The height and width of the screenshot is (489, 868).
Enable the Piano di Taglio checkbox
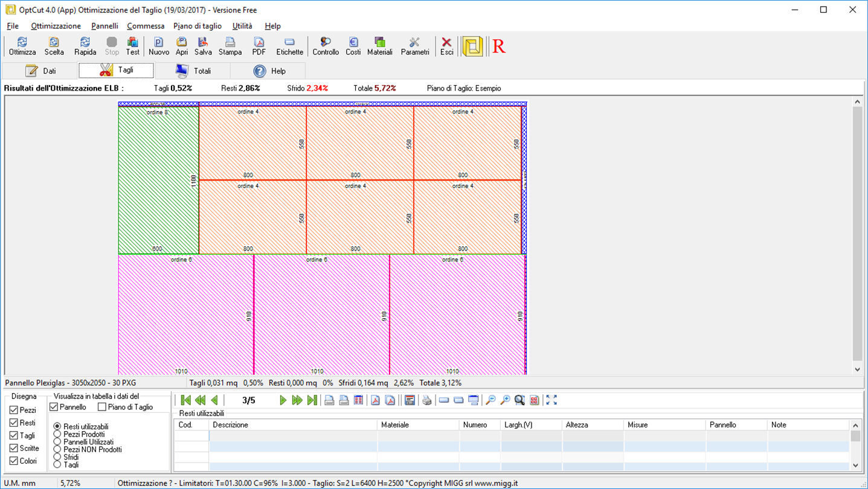click(102, 407)
